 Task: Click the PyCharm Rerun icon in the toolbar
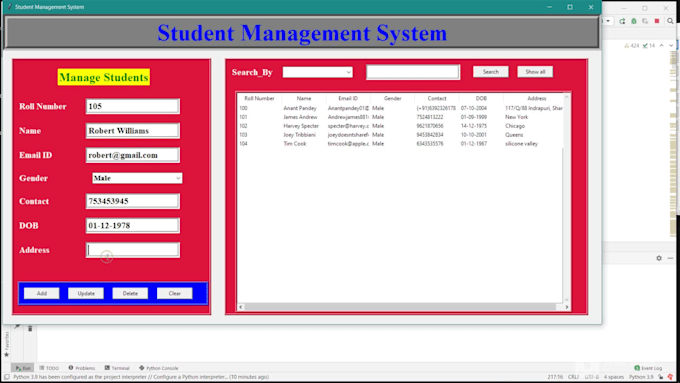coord(622,21)
